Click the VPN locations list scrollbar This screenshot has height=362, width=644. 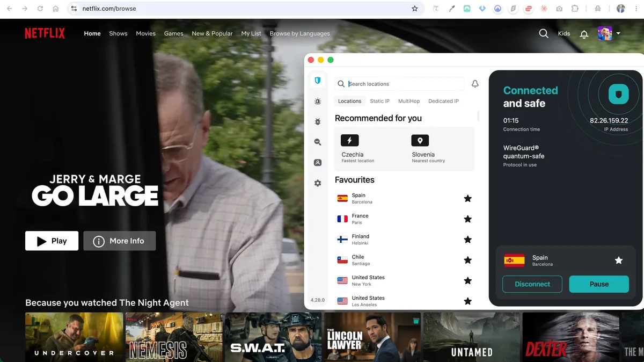pos(478,116)
